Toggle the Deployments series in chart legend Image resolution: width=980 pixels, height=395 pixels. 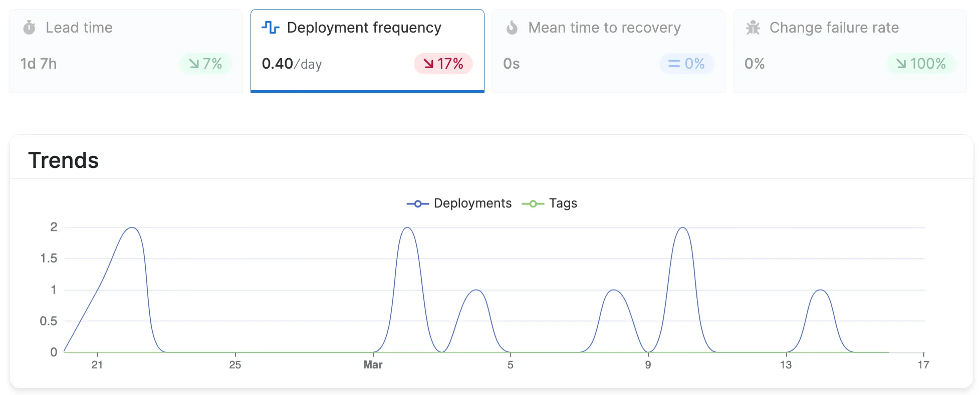[459, 204]
